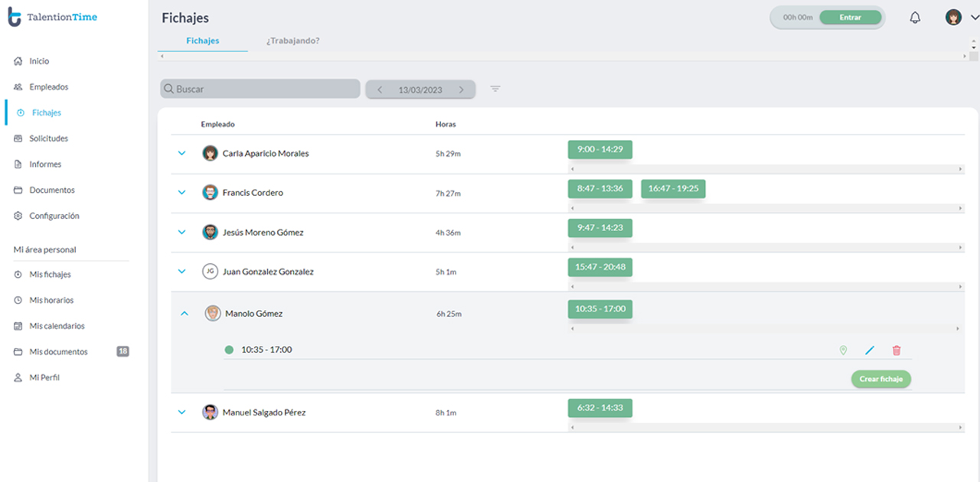Click the Buscar search field
The height and width of the screenshot is (482, 980).
pos(260,89)
